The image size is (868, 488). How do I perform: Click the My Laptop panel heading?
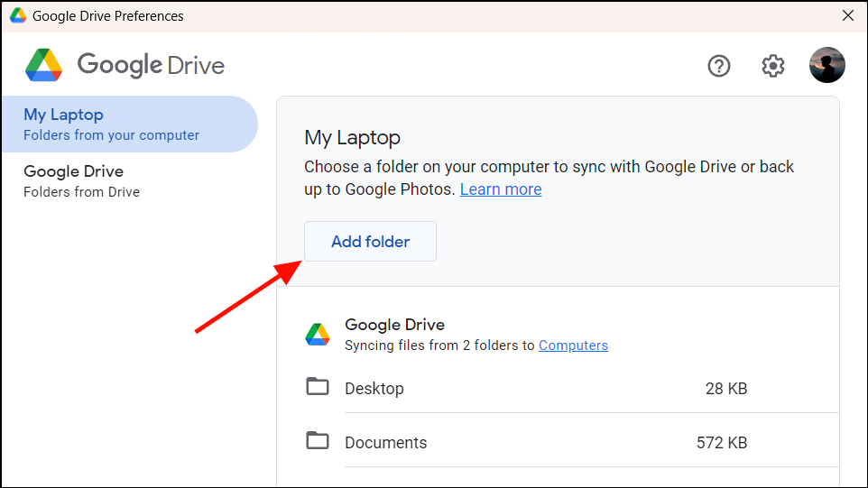352,138
